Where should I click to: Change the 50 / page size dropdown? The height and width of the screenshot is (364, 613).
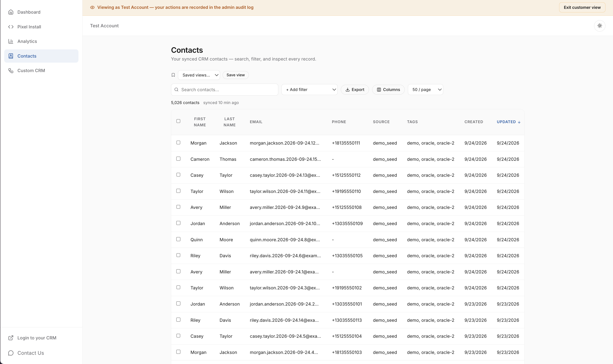coord(425,90)
